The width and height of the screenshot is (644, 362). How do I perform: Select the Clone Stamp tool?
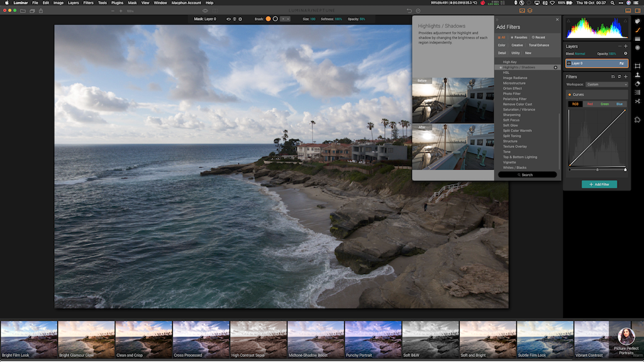(637, 75)
